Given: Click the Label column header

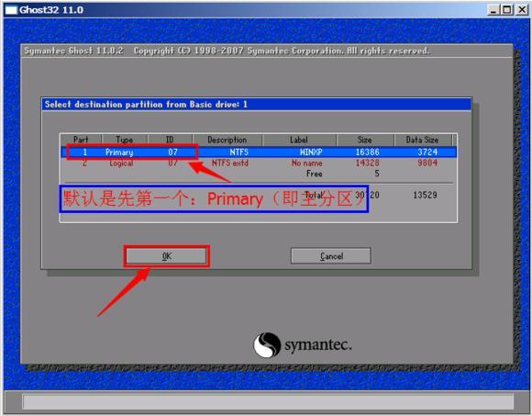Looking at the screenshot, I should pos(299,140).
